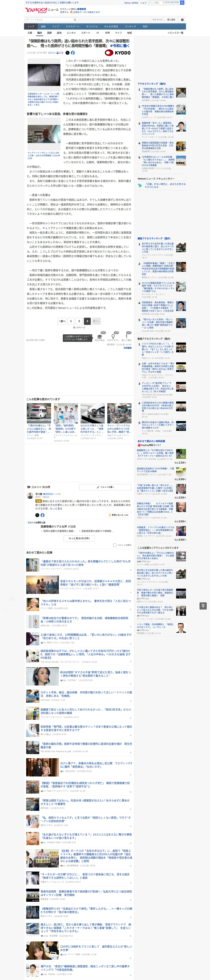Open the stethoscope thumbnail はらわたが煮えくり返る
Screen dimensions: 210x980
(93, 413)
